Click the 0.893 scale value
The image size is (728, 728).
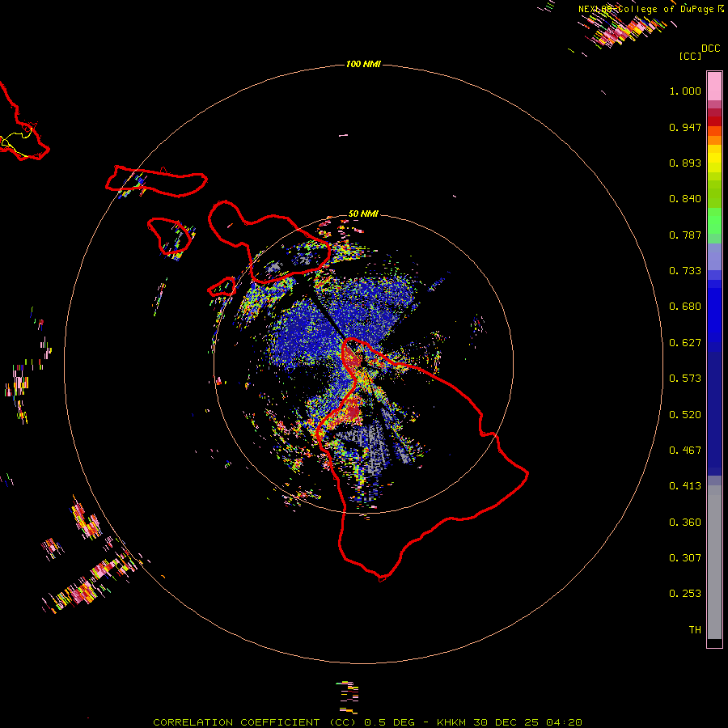[685, 163]
